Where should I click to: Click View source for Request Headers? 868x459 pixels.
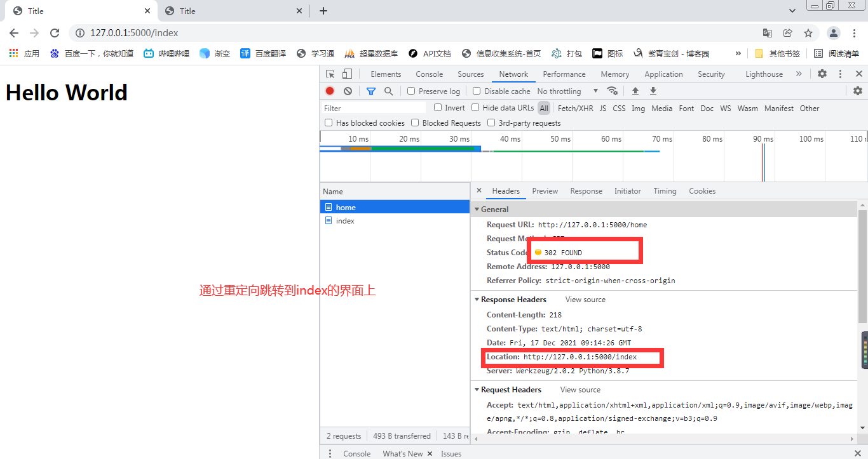[x=580, y=390]
